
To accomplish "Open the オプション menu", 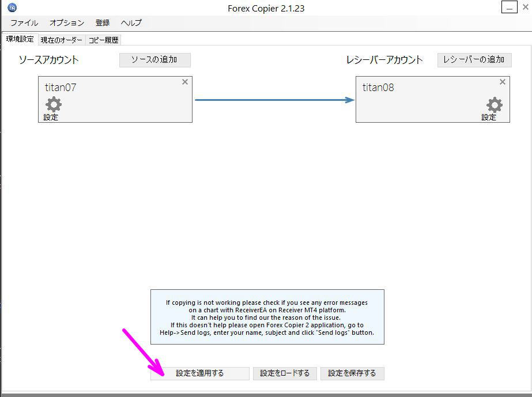I will click(x=66, y=22).
